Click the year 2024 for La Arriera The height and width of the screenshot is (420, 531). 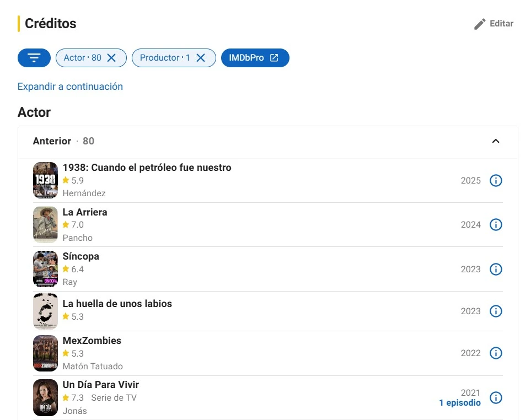pos(471,225)
